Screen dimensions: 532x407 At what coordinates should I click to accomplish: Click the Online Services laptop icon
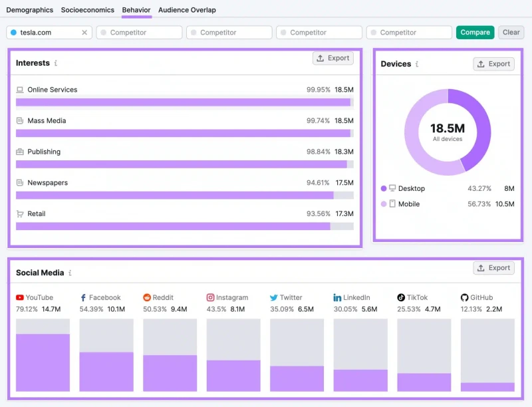(20, 90)
